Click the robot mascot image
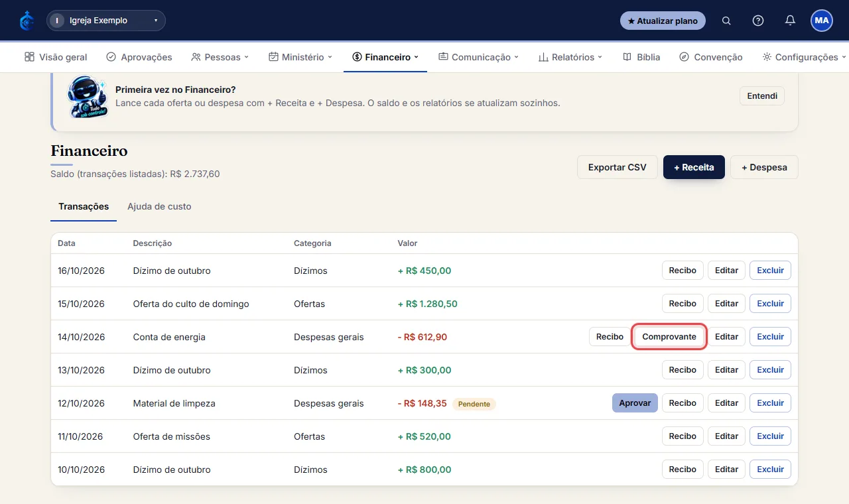The width and height of the screenshot is (849, 504). point(86,96)
